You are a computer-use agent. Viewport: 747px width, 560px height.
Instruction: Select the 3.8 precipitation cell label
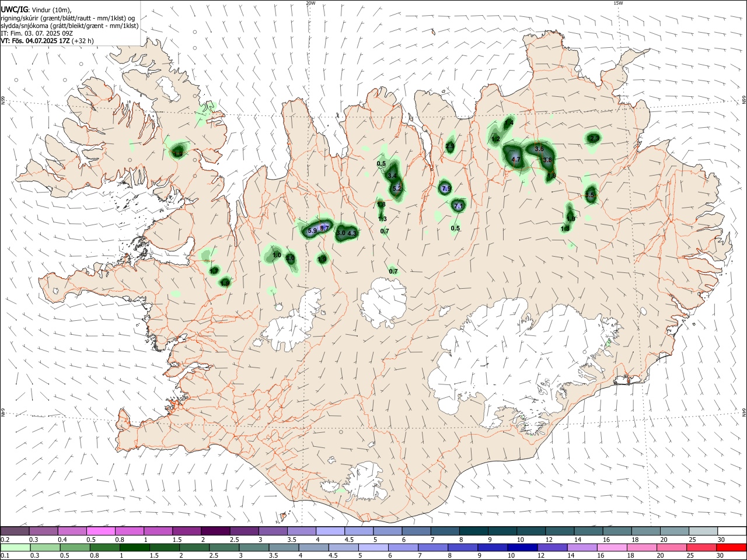pos(547,160)
